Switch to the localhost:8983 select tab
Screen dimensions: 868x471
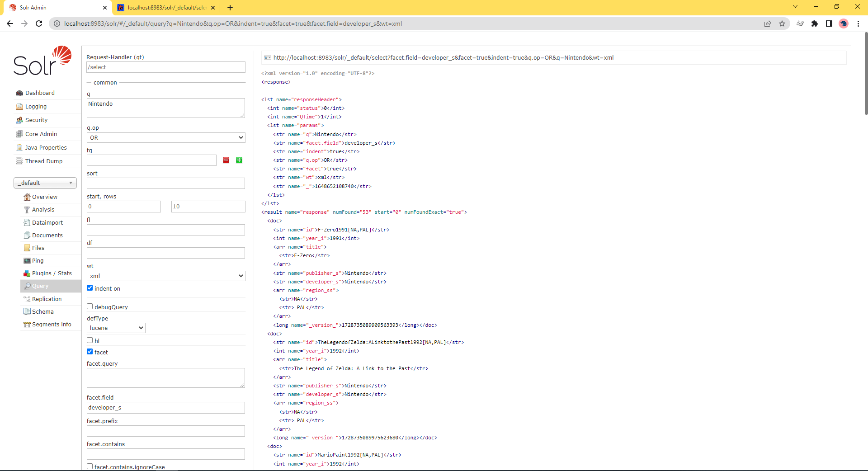pos(166,8)
